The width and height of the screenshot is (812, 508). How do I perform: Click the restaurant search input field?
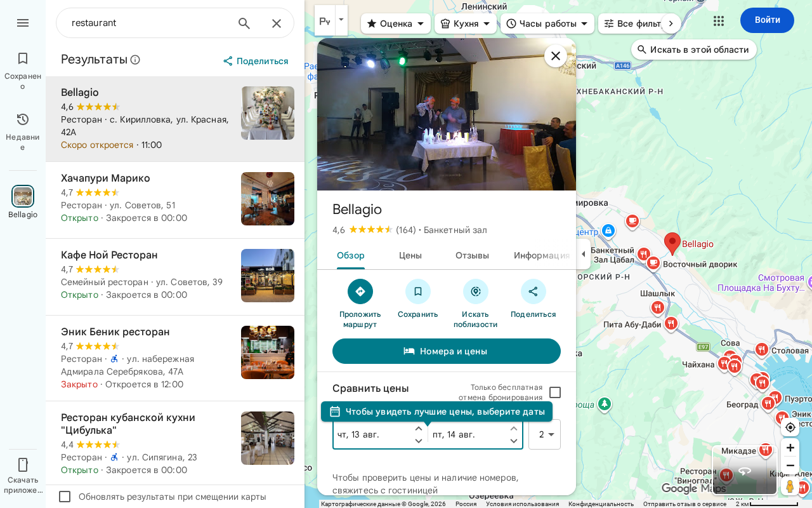[x=149, y=23]
